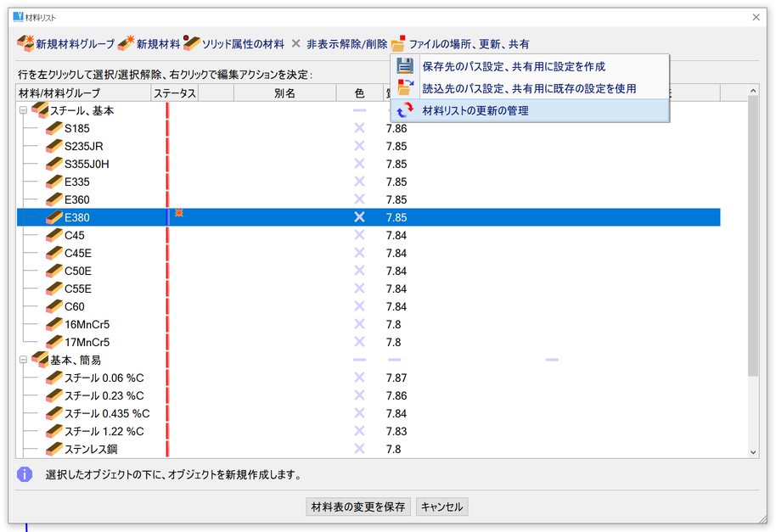
Task: Click the ステータス column header
Action: point(174,93)
